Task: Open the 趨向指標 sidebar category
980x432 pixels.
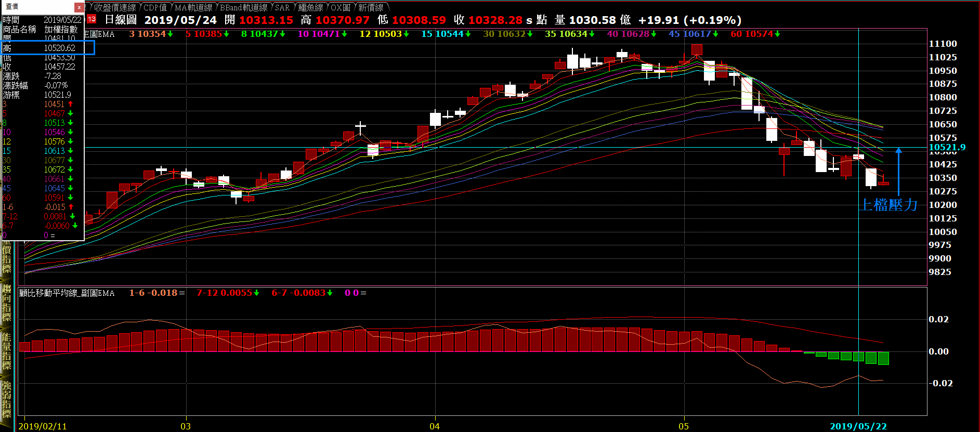Action: (x=7, y=303)
